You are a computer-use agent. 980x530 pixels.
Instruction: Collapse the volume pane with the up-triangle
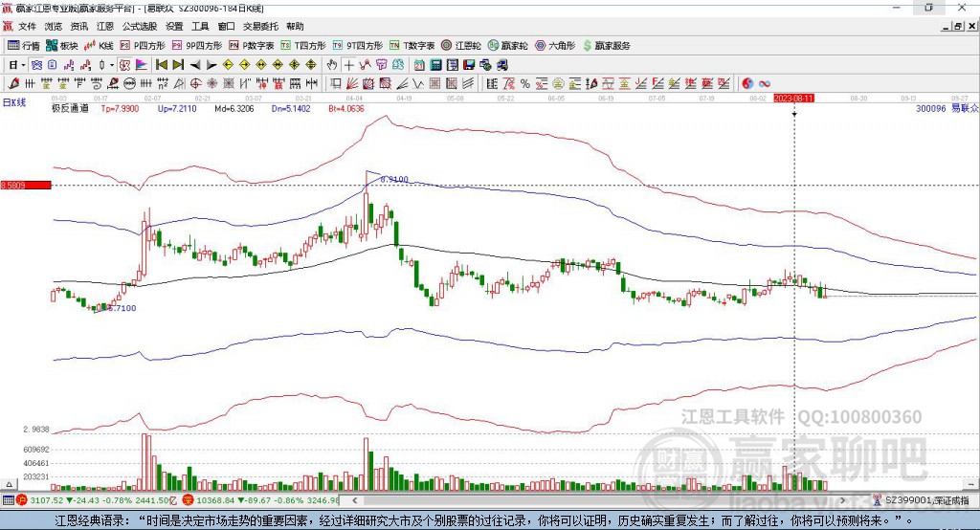(x=9, y=484)
